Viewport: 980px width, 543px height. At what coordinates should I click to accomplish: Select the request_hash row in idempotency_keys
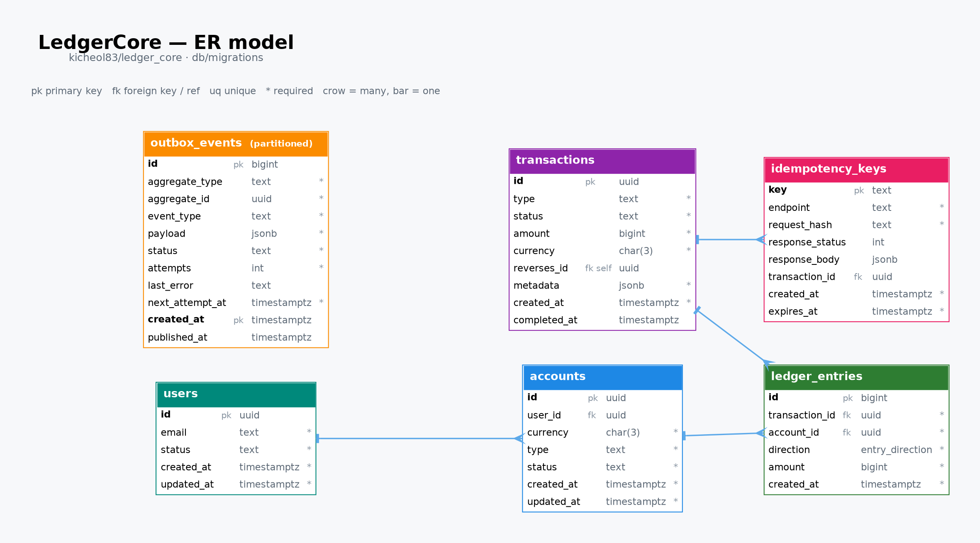(x=856, y=225)
